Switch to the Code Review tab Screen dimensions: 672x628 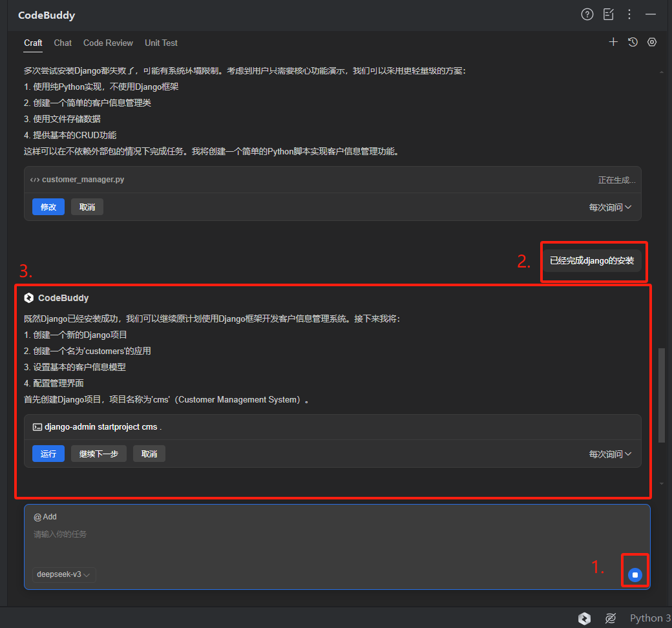(108, 43)
